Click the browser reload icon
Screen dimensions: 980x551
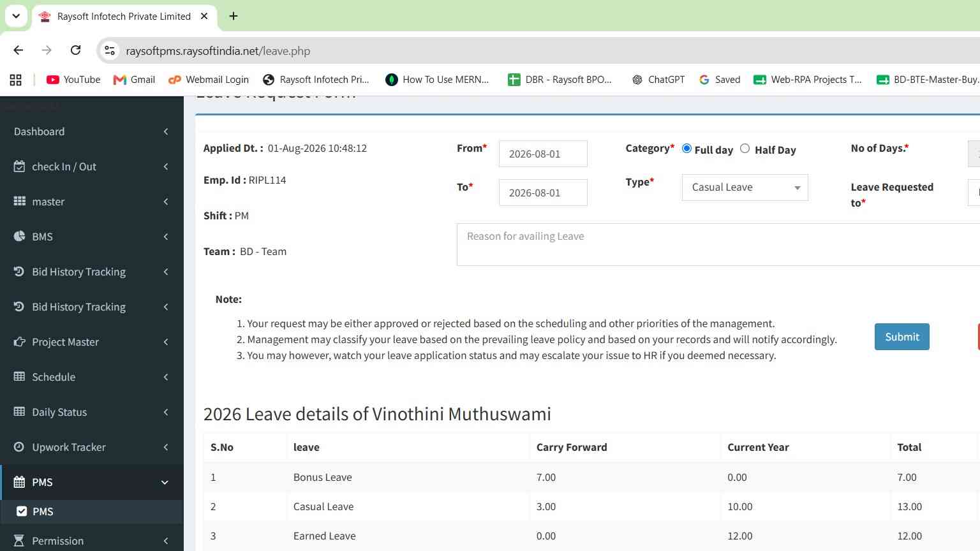(x=75, y=50)
